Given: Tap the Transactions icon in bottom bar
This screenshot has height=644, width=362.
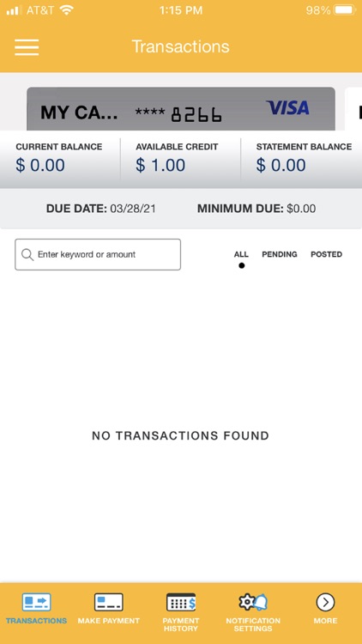Looking at the screenshot, I should click(36, 602).
